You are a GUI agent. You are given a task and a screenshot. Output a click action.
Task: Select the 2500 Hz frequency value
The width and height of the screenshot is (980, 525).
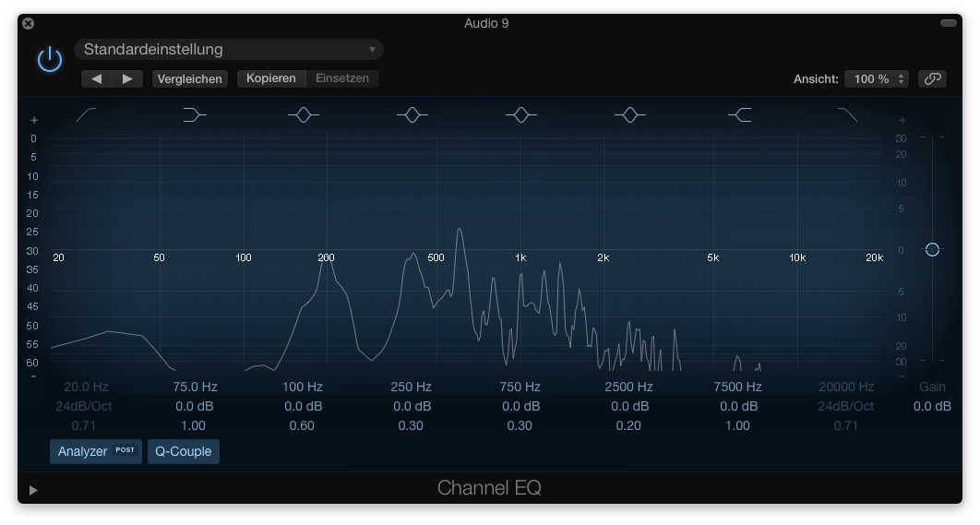click(x=628, y=387)
